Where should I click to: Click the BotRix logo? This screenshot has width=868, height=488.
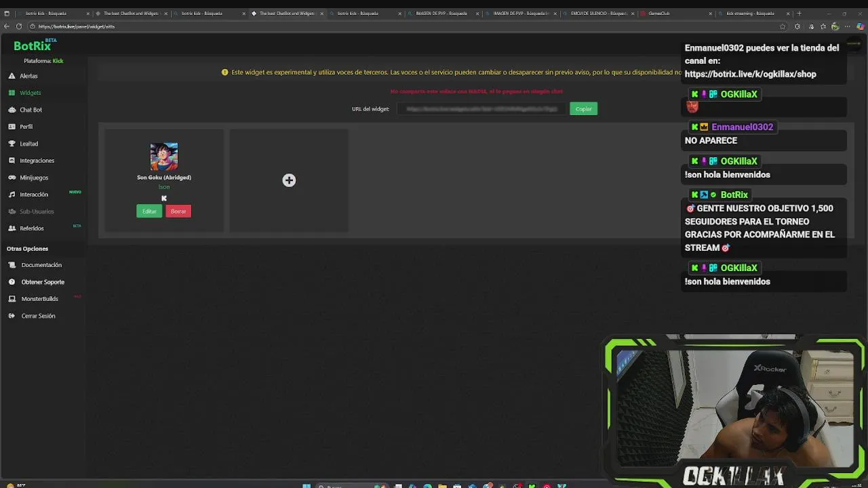(x=33, y=46)
